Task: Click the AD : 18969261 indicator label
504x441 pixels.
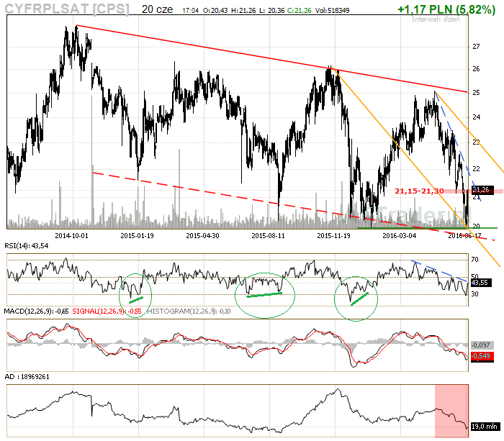Action: (x=27, y=376)
